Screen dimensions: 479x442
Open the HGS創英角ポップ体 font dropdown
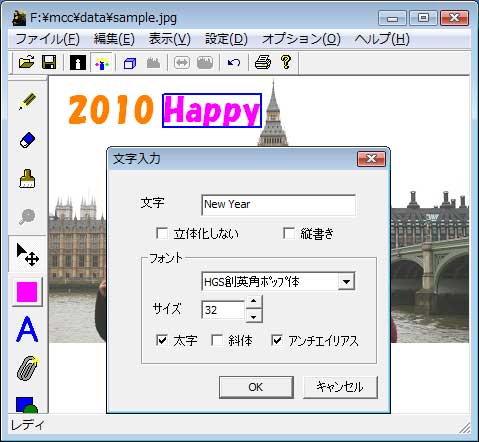click(x=346, y=282)
